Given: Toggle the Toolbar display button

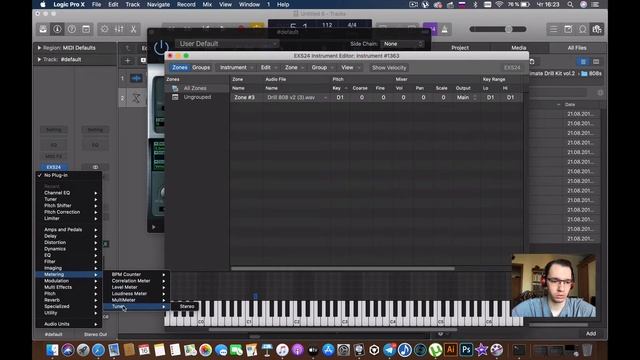Looking at the screenshot, I should click(x=86, y=29).
